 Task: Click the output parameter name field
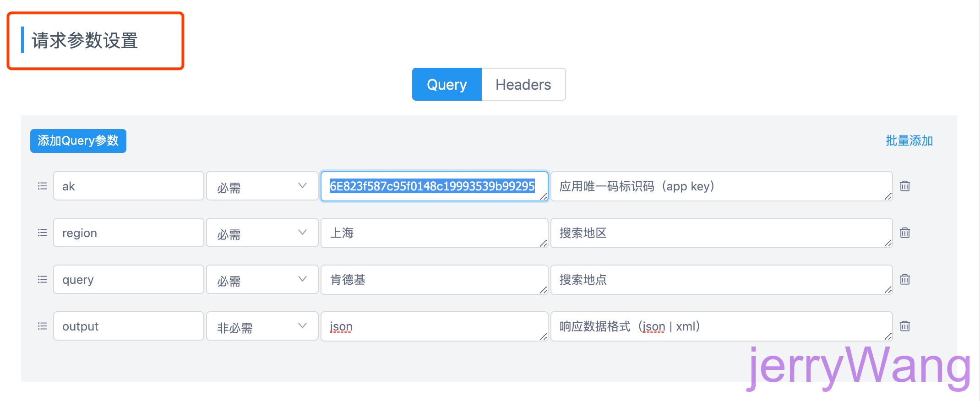click(x=128, y=326)
